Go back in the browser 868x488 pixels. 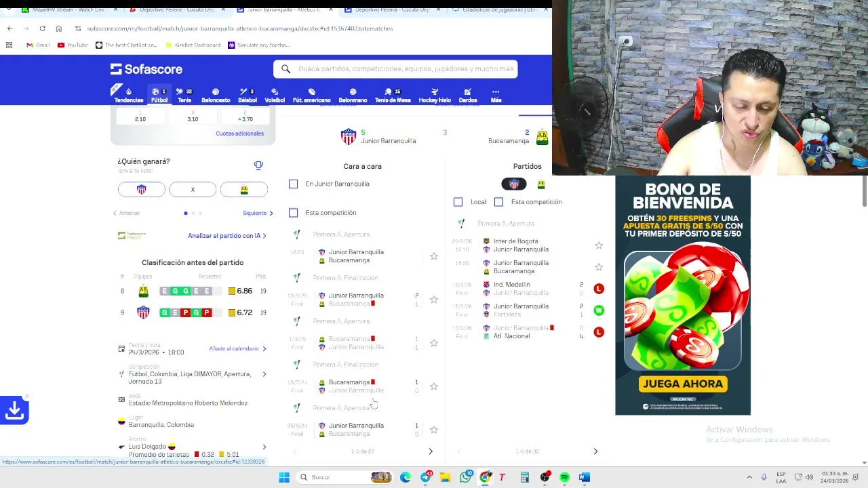tap(9, 28)
